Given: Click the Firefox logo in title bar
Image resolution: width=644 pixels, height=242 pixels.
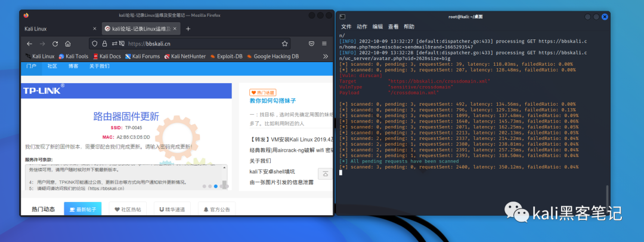Looking at the screenshot, I should click(x=26, y=15).
